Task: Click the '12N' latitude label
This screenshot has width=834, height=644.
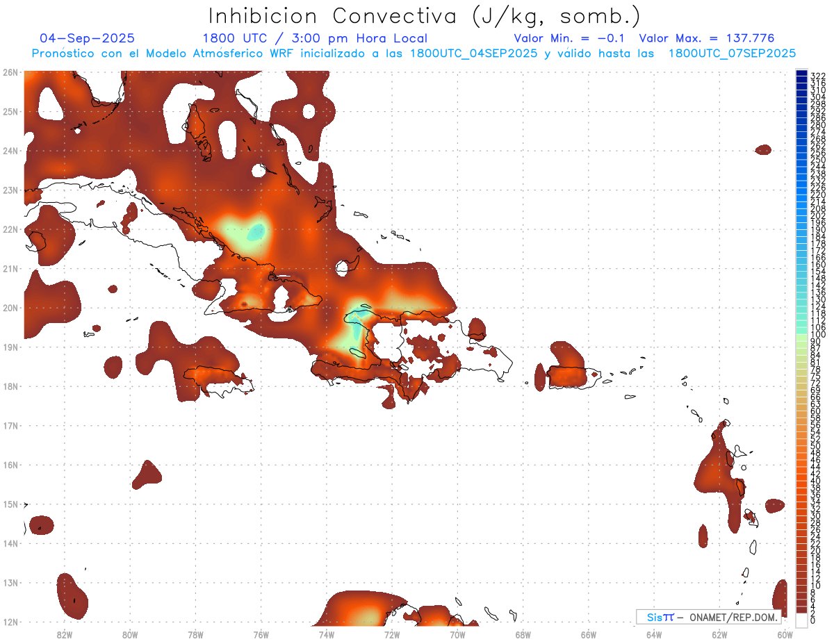Action: (x=10, y=622)
